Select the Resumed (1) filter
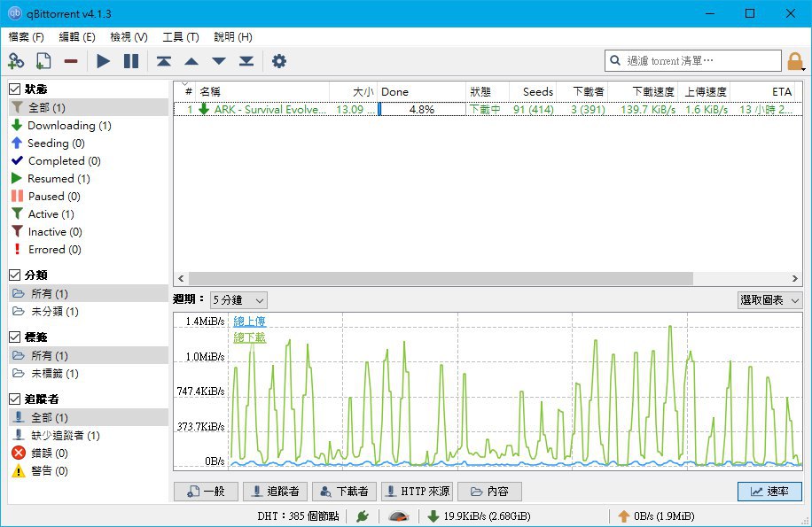The image size is (812, 527). coord(89,178)
